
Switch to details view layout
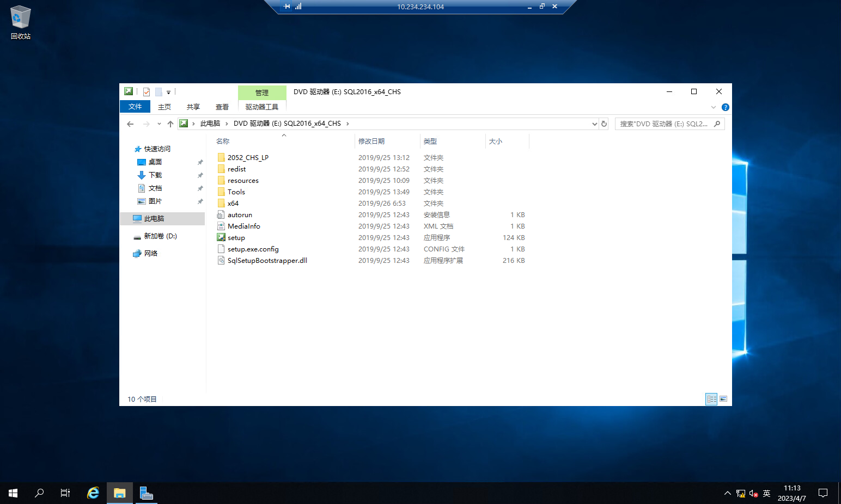[711, 399]
